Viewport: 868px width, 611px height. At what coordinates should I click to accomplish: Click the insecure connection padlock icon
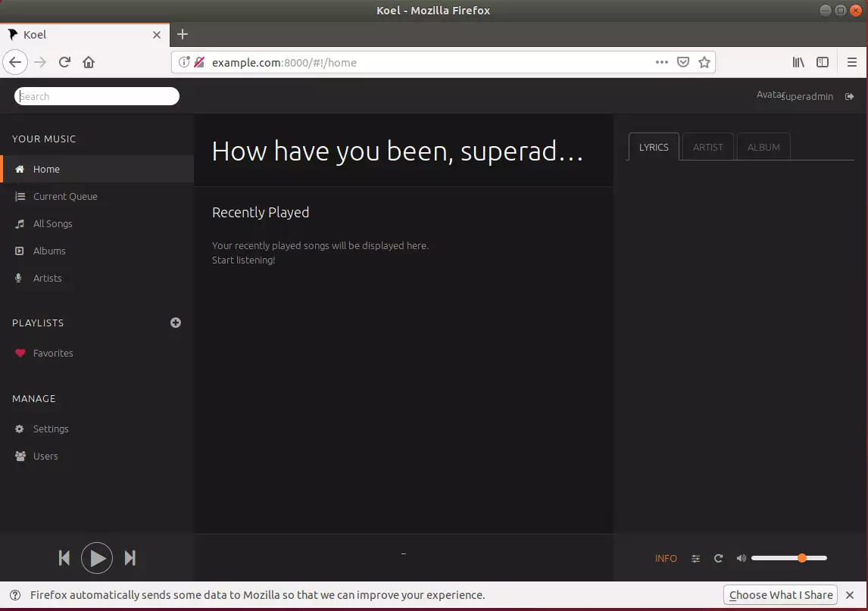(x=199, y=62)
